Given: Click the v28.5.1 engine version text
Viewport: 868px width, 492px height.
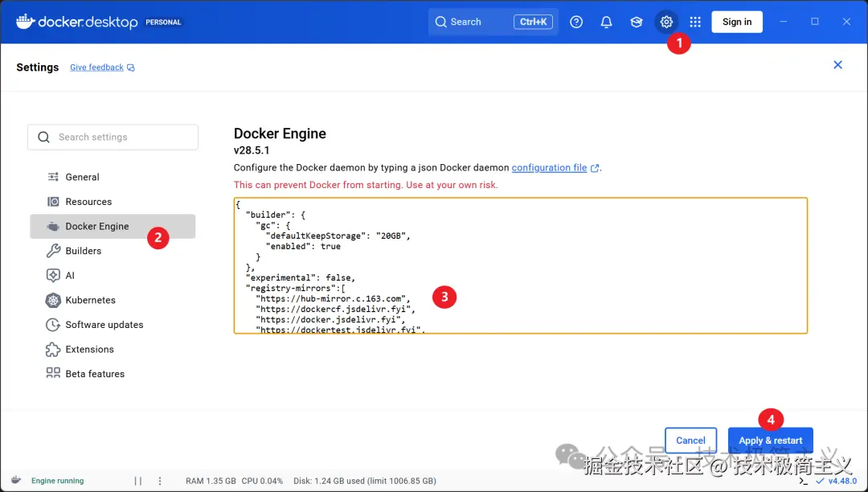Looking at the screenshot, I should pyautogui.click(x=252, y=150).
